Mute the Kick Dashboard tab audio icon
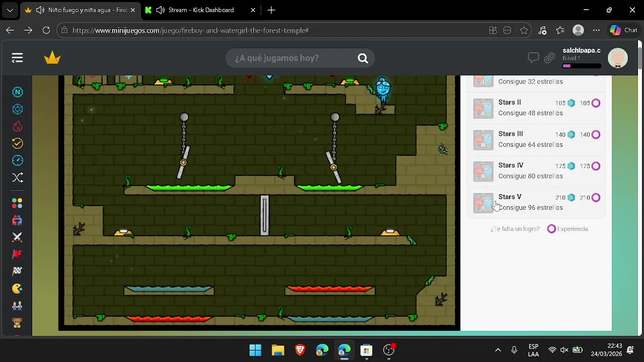The width and height of the screenshot is (644, 362). 160,10
